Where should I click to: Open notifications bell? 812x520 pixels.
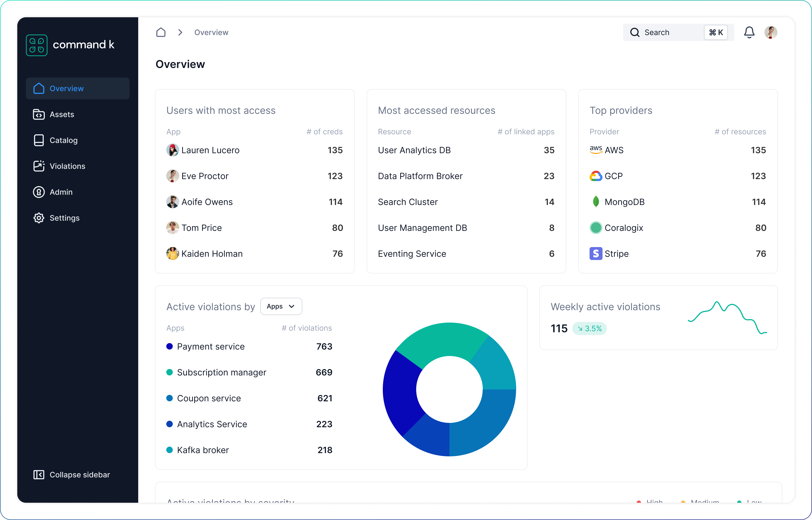pos(749,32)
